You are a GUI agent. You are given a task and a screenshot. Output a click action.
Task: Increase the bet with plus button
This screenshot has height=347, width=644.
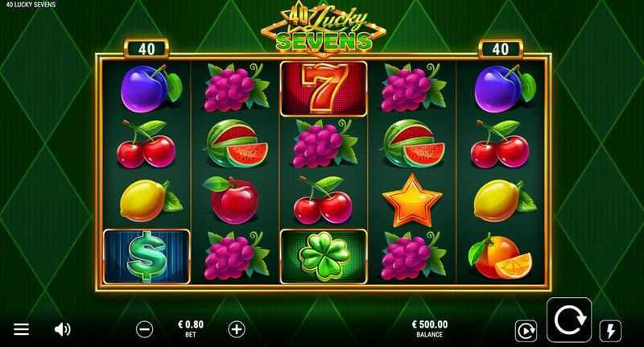237,329
